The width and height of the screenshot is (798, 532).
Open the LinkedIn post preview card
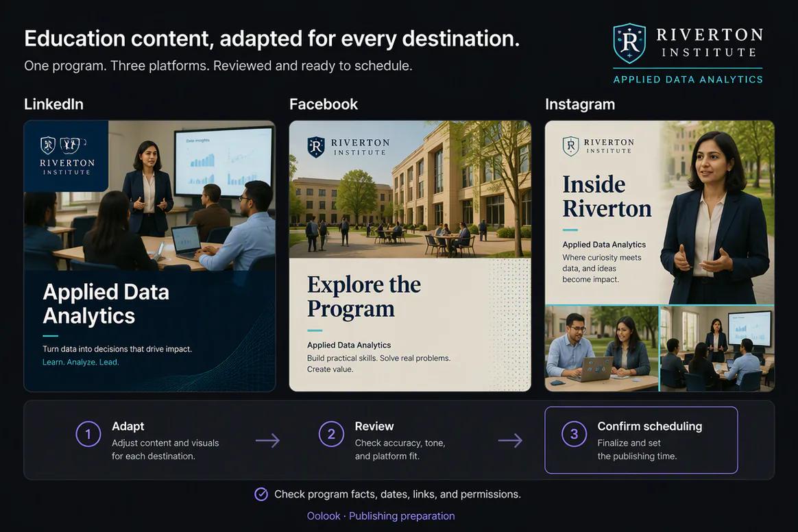pyautogui.click(x=149, y=256)
